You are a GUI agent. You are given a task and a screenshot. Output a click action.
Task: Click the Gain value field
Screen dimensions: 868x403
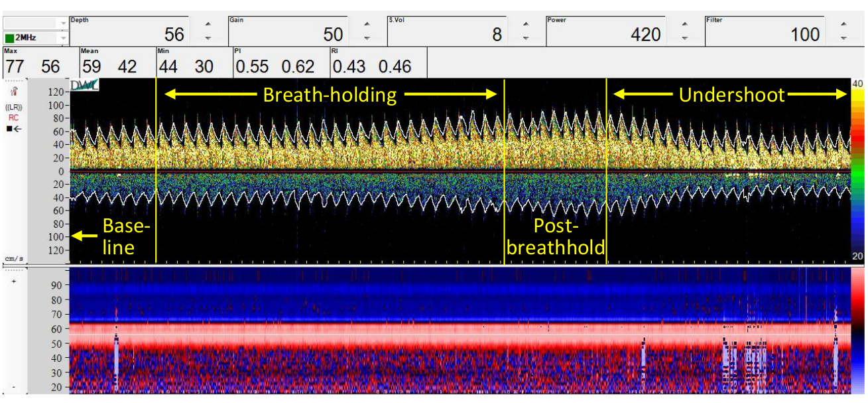pos(288,31)
